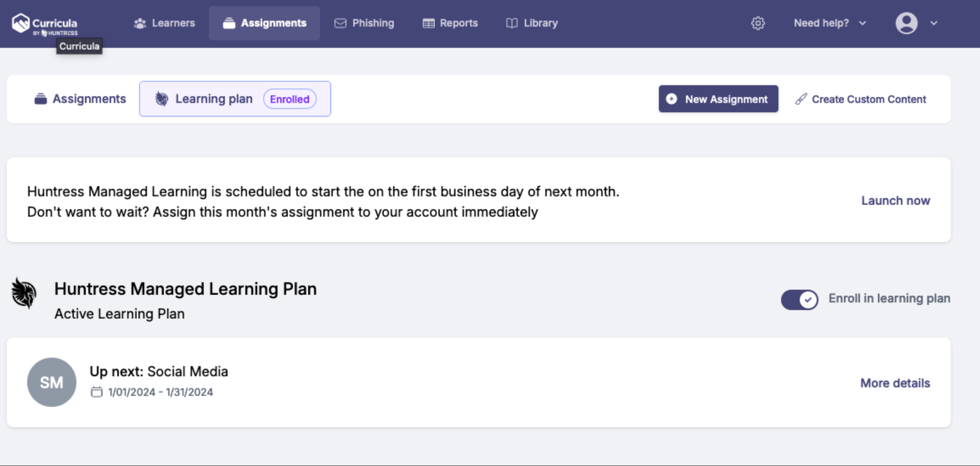This screenshot has height=466, width=980.
Task: Click the Curricula by Huntress logo
Action: click(44, 24)
